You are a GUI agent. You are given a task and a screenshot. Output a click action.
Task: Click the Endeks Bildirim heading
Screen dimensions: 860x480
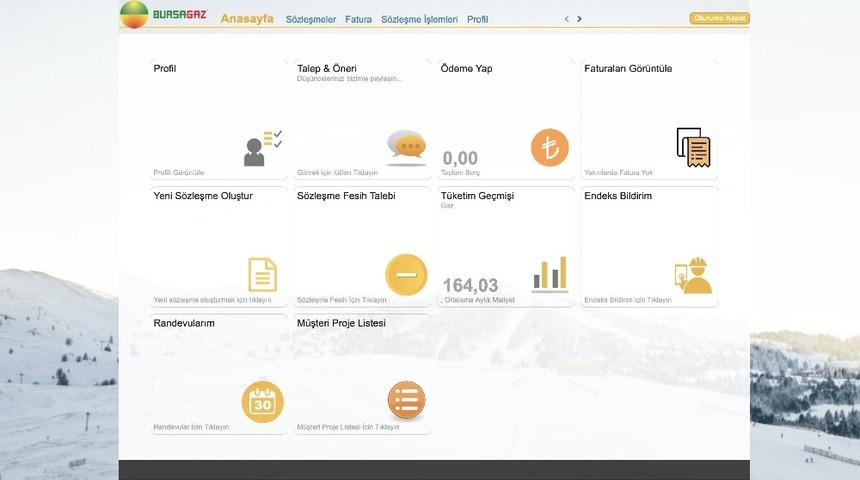click(618, 196)
